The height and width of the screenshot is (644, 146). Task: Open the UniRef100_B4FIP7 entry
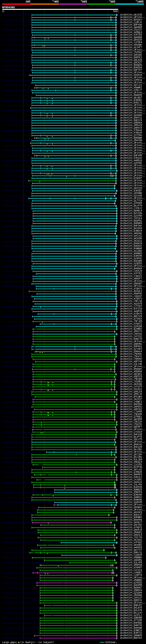pos(131,70)
